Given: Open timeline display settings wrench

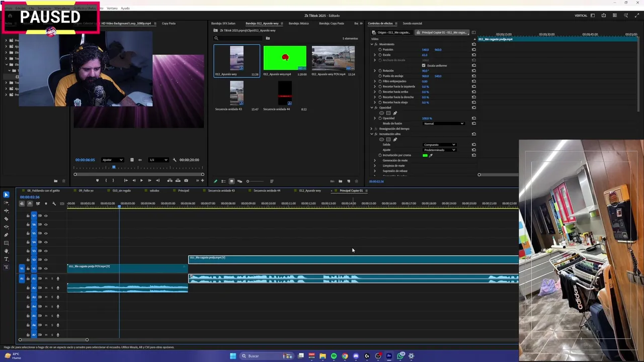Looking at the screenshot, I should pyautogui.click(x=54, y=204).
